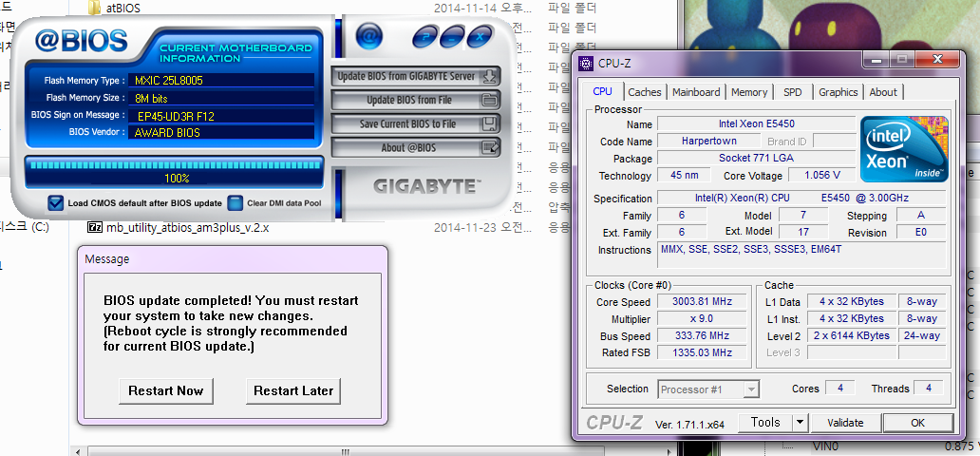Image resolution: width=980 pixels, height=456 pixels.
Task: Click Rated FSB value 1335.03 MHz
Action: click(x=701, y=352)
